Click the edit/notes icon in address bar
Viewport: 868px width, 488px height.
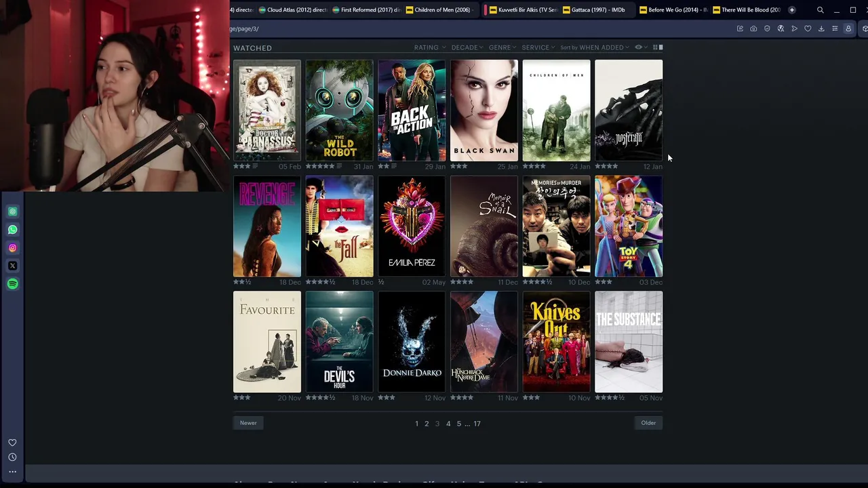[740, 28]
